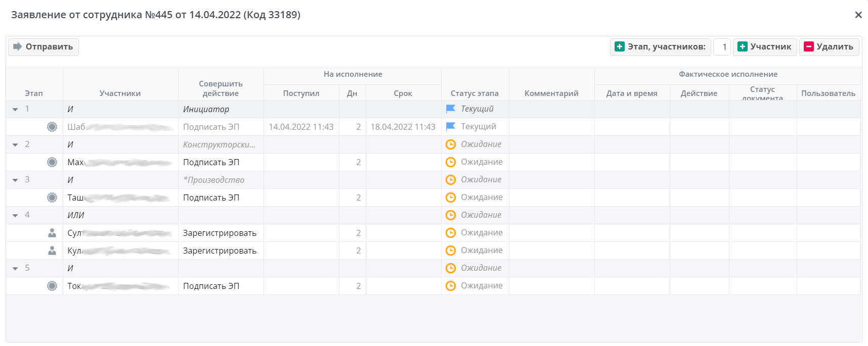Click the person icon beside Сул participant

pyautogui.click(x=52, y=233)
